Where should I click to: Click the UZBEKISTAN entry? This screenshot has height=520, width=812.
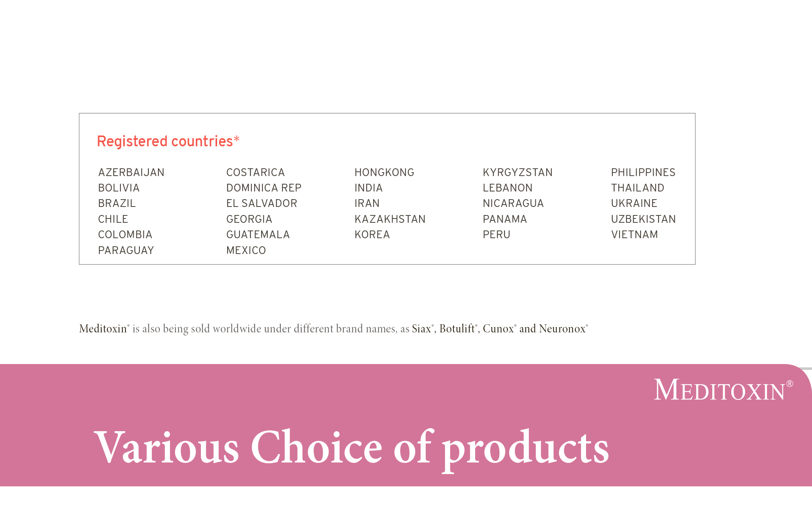point(643,219)
